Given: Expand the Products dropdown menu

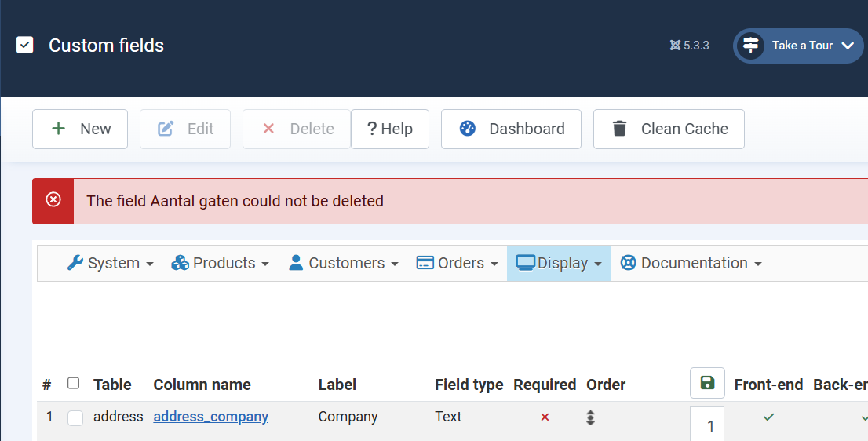Looking at the screenshot, I should (221, 264).
